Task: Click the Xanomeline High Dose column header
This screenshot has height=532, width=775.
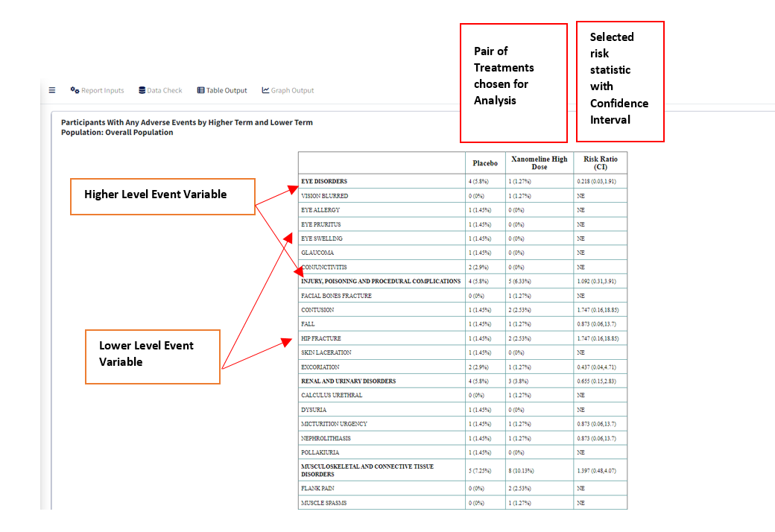Action: [x=540, y=163]
